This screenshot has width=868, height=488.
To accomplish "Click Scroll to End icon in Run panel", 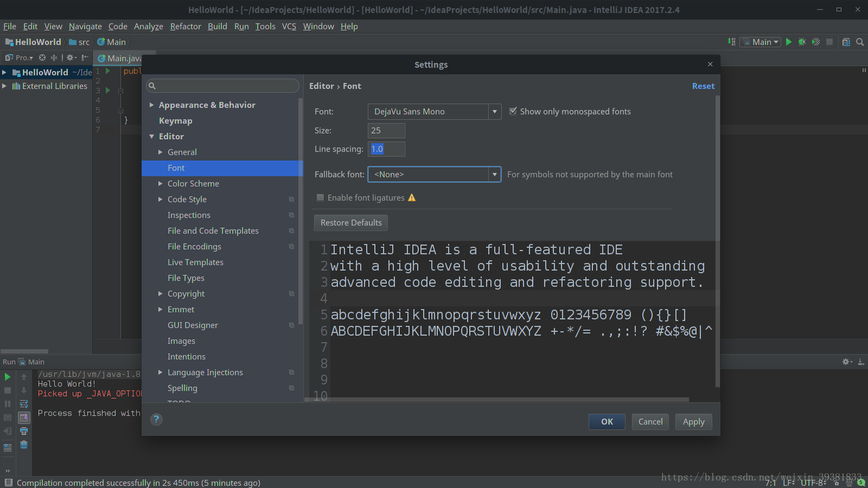I will (24, 418).
